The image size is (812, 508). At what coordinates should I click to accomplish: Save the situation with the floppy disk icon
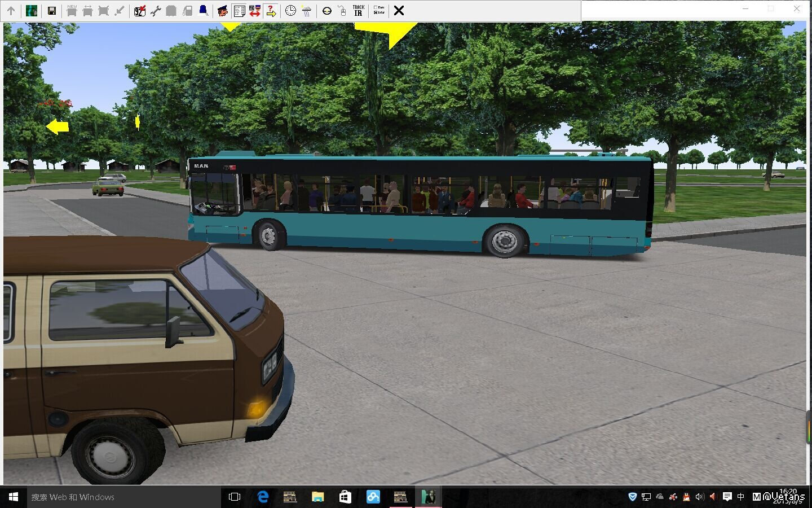pos(52,11)
